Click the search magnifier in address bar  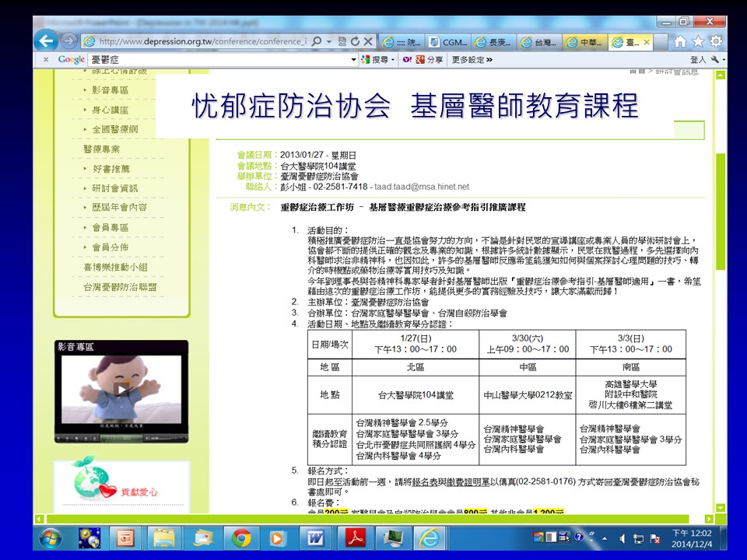[317, 41]
